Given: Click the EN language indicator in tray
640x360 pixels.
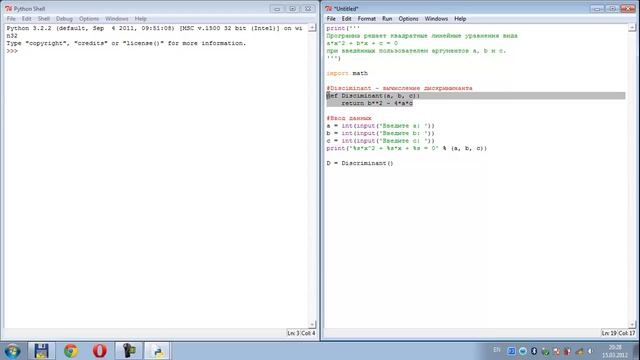Looking at the screenshot, I should click(x=497, y=350).
